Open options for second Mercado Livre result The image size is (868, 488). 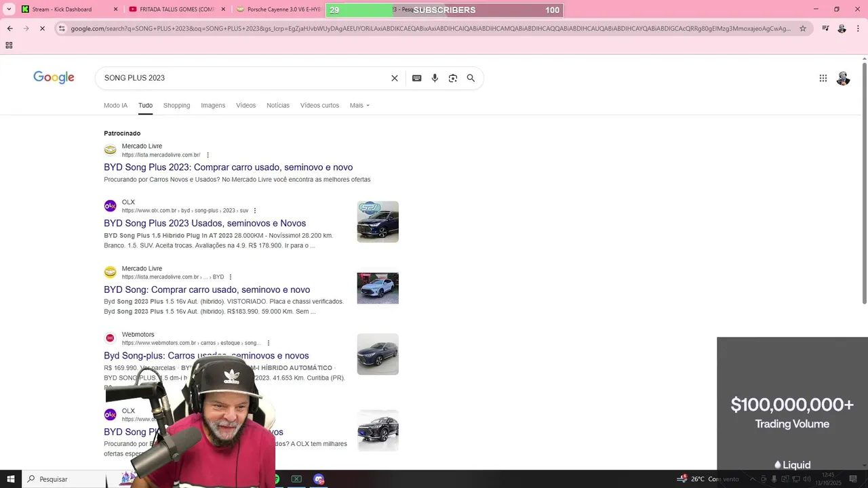[230, 277]
